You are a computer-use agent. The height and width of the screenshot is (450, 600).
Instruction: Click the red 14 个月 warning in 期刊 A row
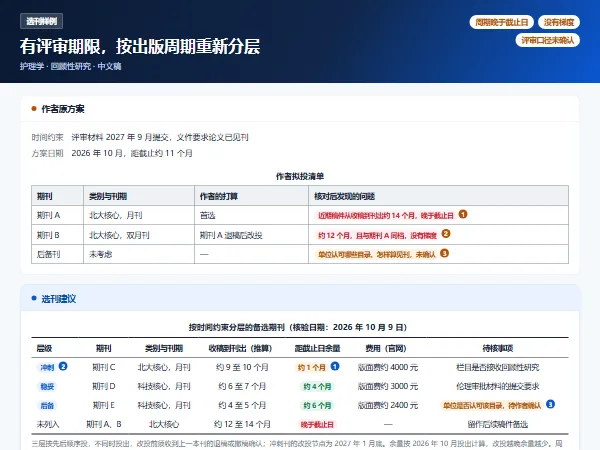(x=385, y=215)
